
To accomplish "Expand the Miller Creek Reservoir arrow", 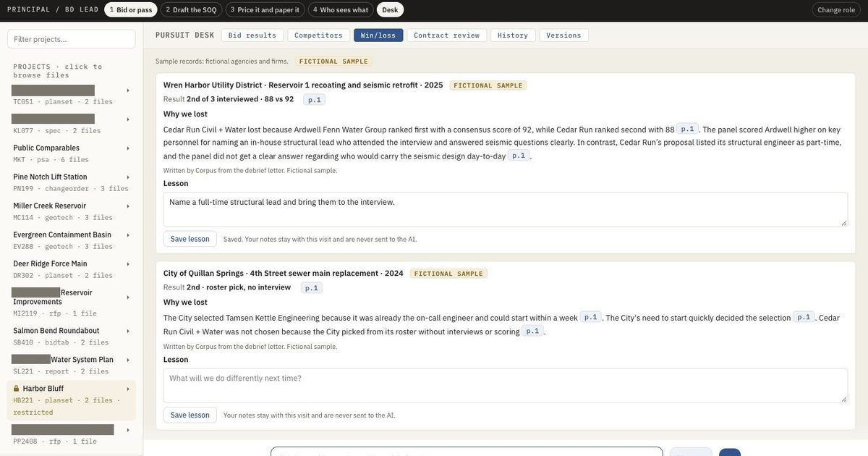I will pyautogui.click(x=128, y=206).
